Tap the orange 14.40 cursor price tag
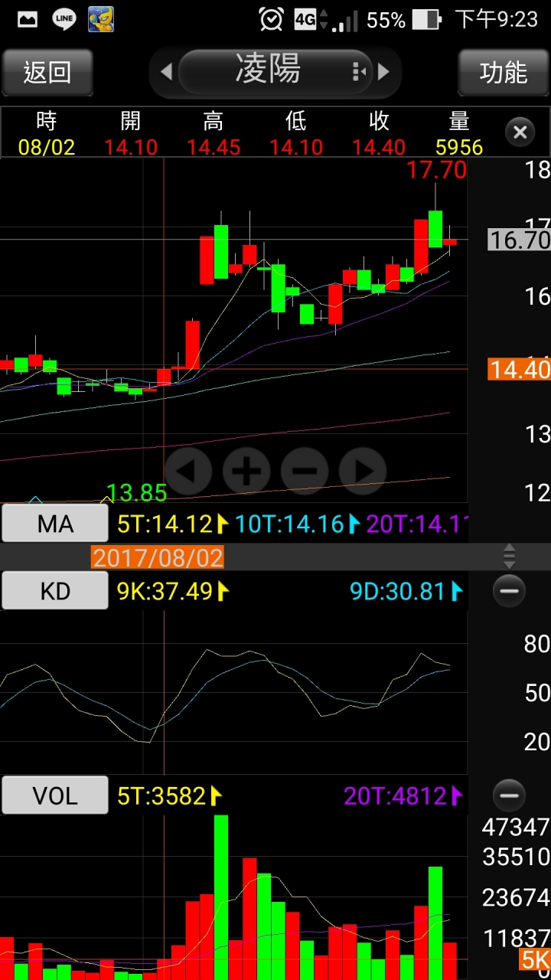The image size is (551, 980). 520,370
